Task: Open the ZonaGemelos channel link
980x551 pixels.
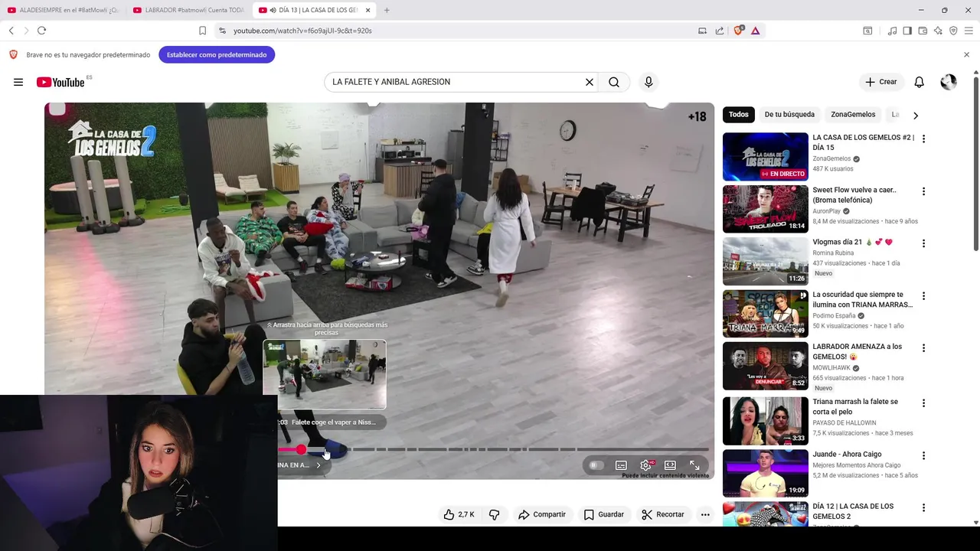Action: pos(831,159)
